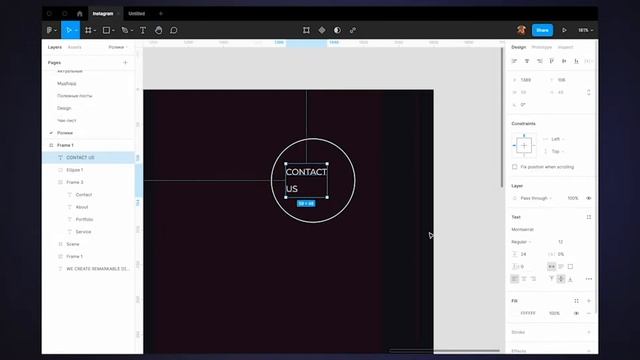
Task: Click the user avatar in the toolbar
Action: tap(521, 30)
